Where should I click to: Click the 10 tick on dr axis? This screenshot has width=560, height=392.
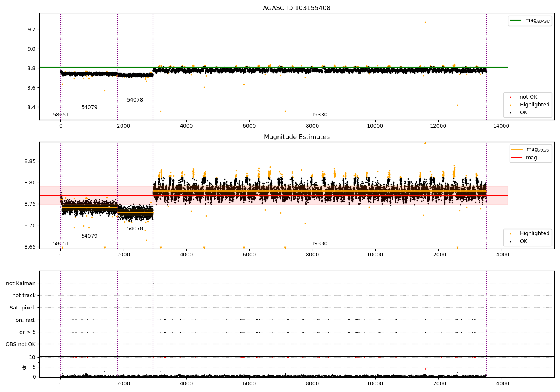[x=32, y=358]
